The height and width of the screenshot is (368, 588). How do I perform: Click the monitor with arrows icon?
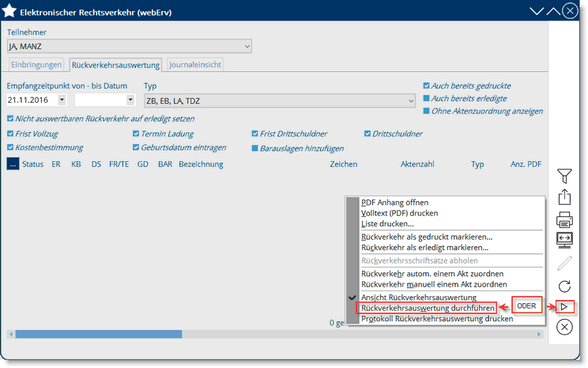(564, 241)
